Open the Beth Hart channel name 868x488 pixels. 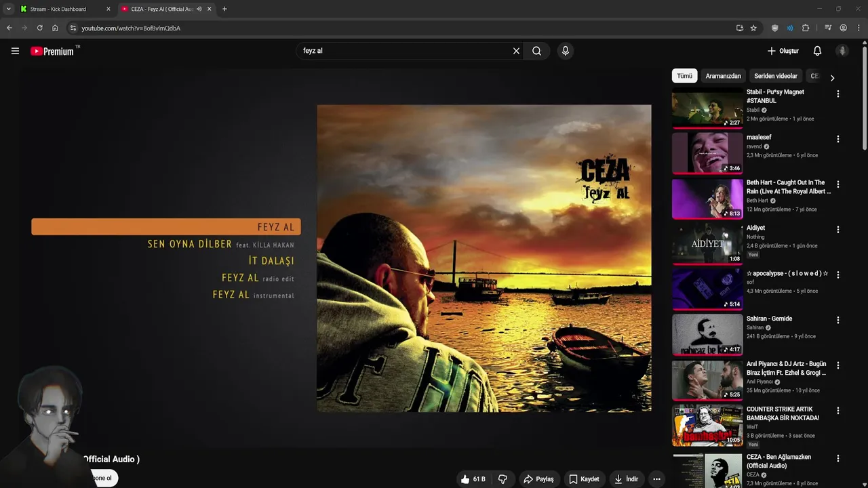757,201
